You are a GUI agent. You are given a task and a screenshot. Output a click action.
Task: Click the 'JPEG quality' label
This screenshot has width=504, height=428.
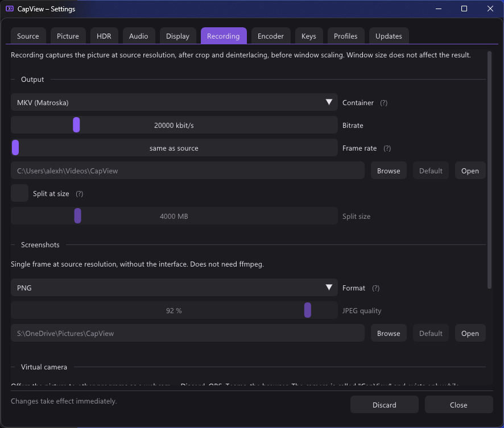[x=362, y=311]
